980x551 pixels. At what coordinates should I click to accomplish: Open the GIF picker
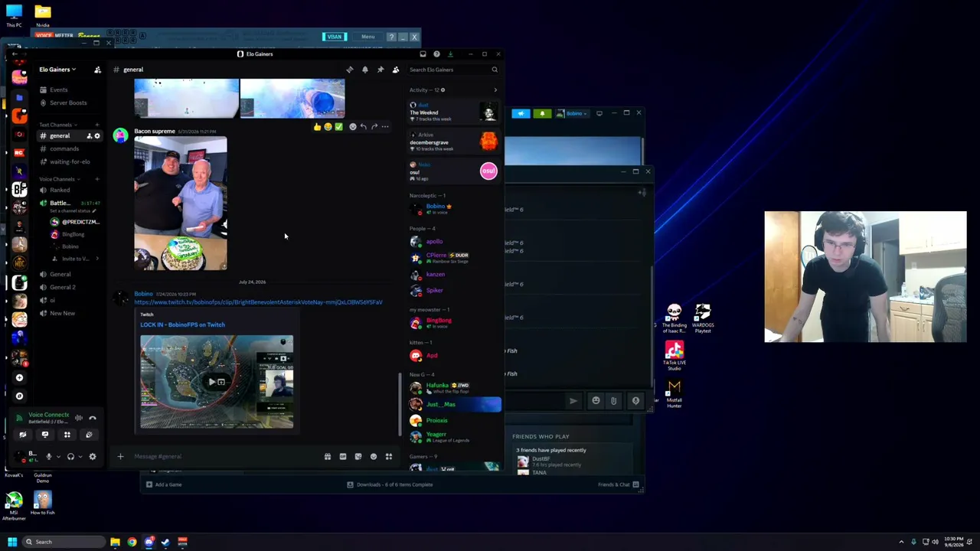[x=343, y=457]
